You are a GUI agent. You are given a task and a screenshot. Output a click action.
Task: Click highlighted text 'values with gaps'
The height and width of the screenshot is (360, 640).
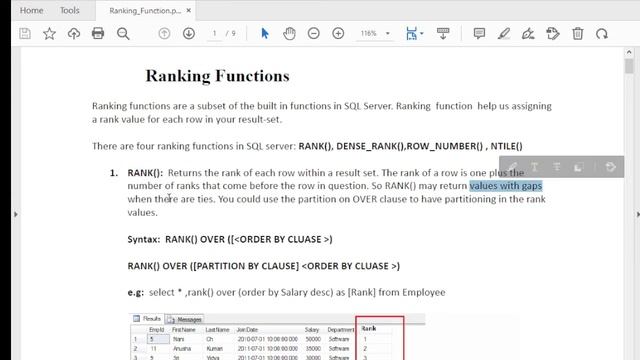click(506, 186)
